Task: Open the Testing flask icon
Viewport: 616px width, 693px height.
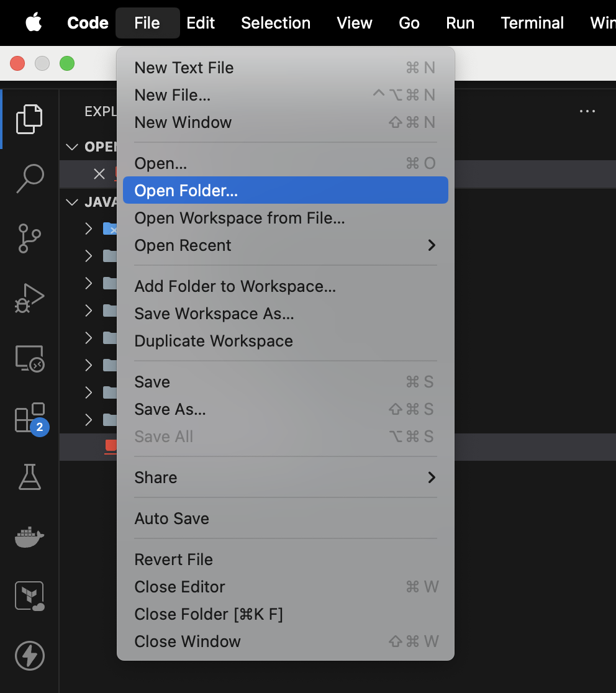Action: [29, 477]
